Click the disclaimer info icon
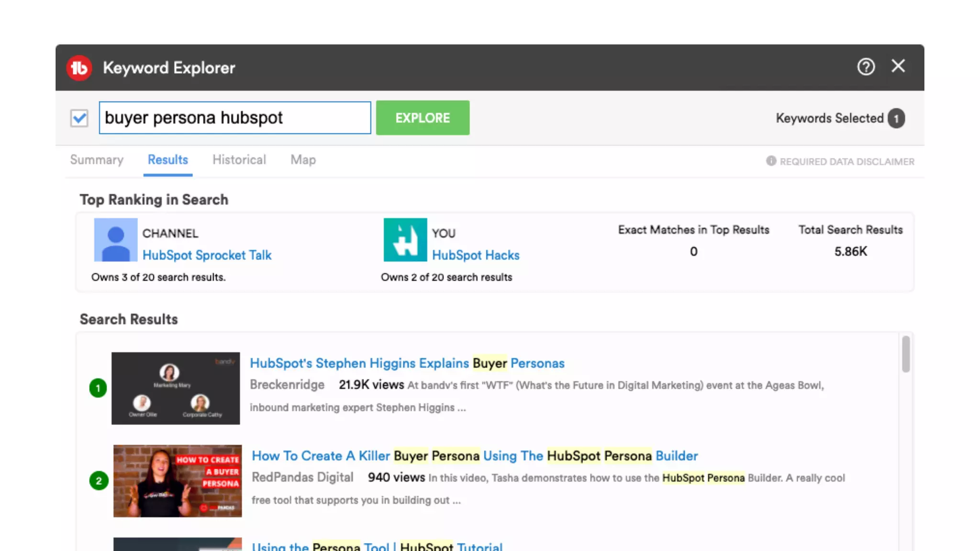This screenshot has width=980, height=551. pos(771,161)
